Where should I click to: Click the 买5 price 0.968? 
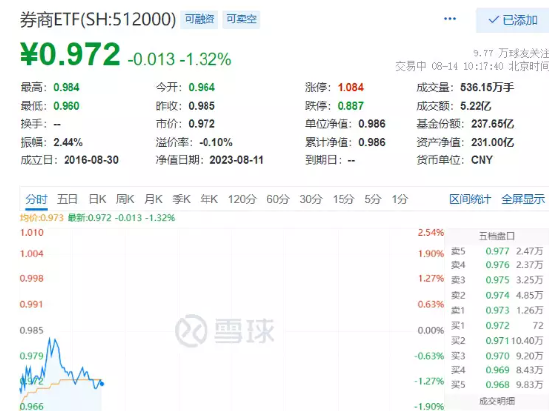497,385
